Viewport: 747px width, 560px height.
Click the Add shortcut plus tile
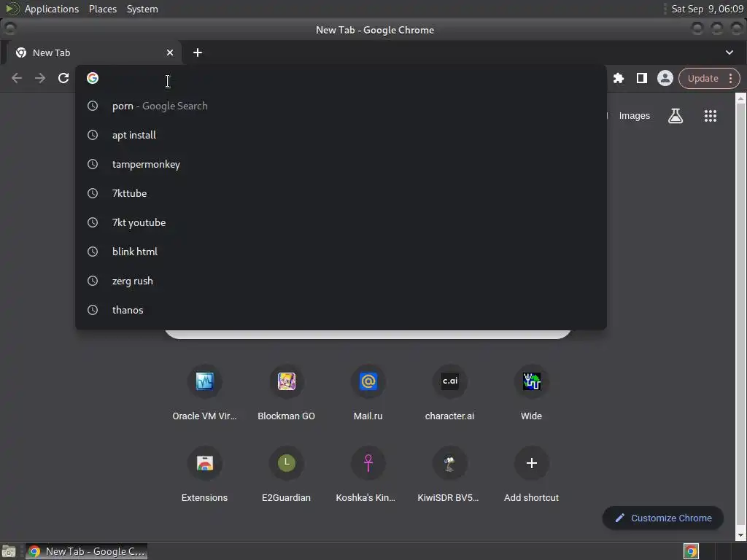click(532, 475)
